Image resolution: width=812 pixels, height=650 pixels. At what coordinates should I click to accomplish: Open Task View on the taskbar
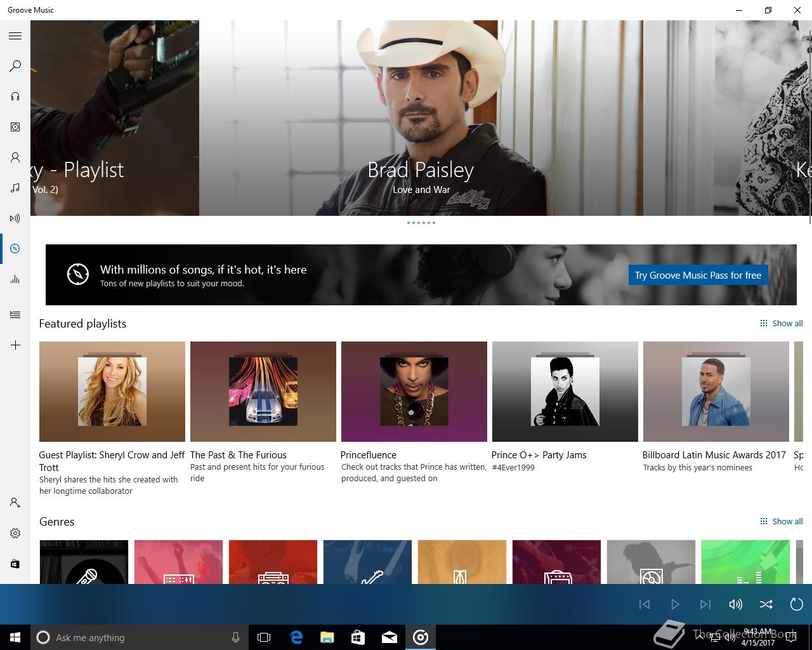coord(264,637)
